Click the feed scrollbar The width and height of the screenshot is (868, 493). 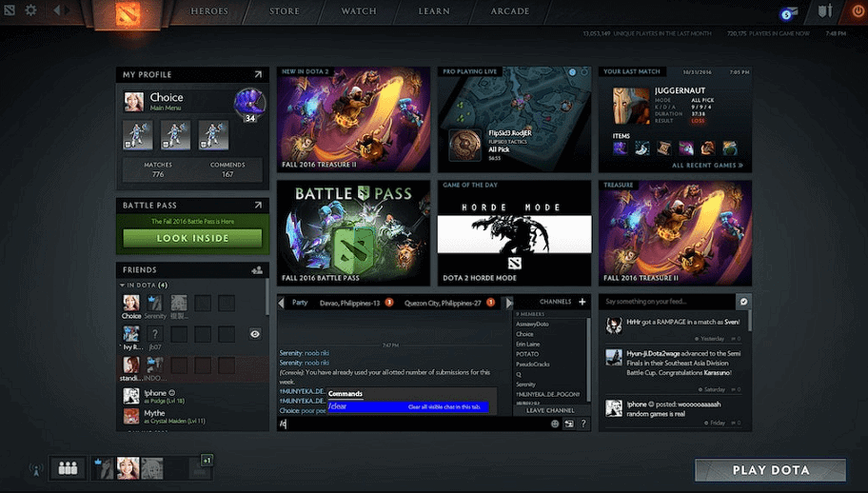click(750, 321)
